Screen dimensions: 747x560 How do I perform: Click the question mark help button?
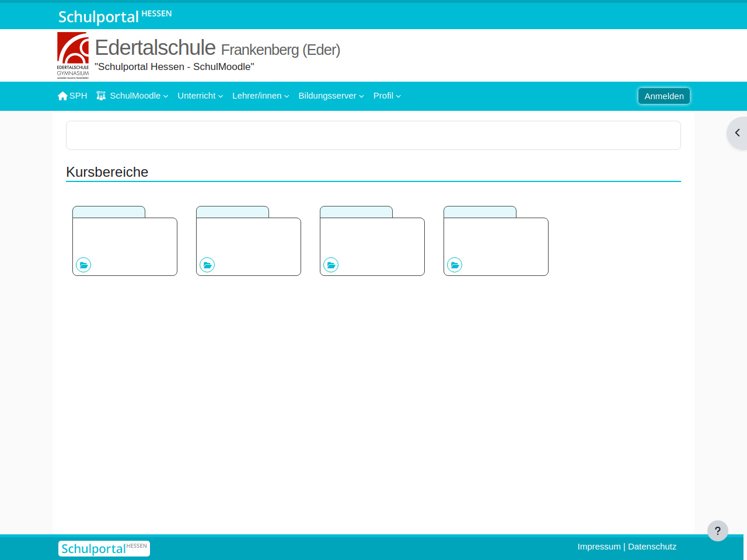pyautogui.click(x=717, y=531)
